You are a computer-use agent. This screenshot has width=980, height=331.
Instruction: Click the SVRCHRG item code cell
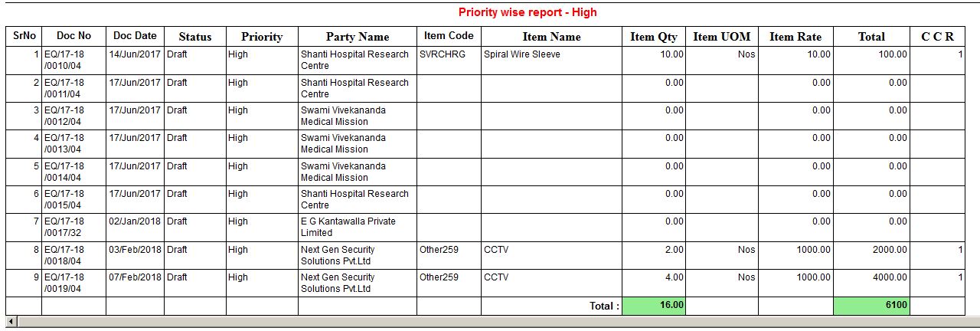439,55
